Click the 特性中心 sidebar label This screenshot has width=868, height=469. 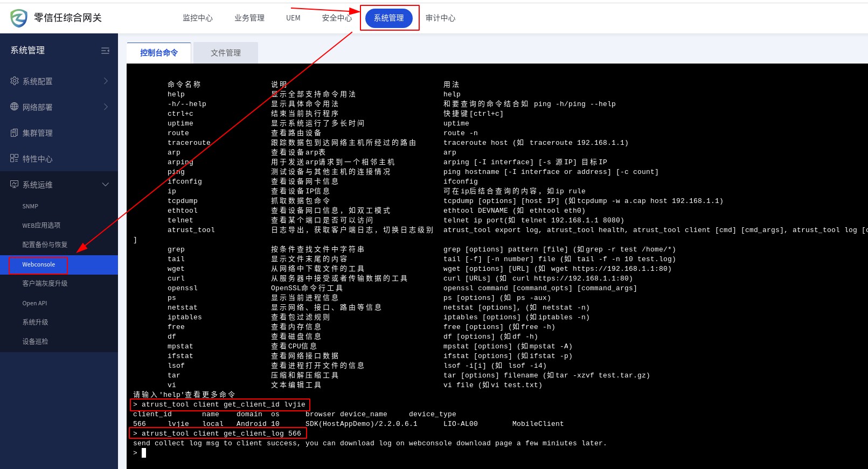[x=38, y=159]
